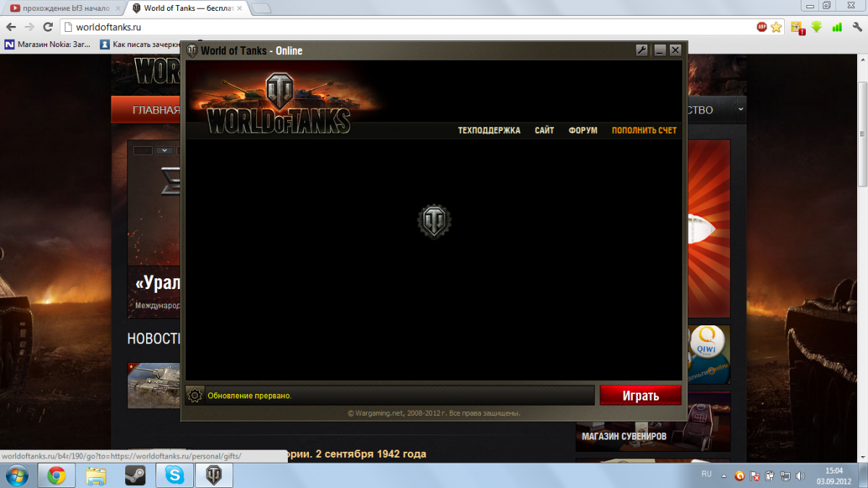Image resolution: width=868 pixels, height=488 pixels.
Task: Open Steam from the taskbar
Action: 135,475
